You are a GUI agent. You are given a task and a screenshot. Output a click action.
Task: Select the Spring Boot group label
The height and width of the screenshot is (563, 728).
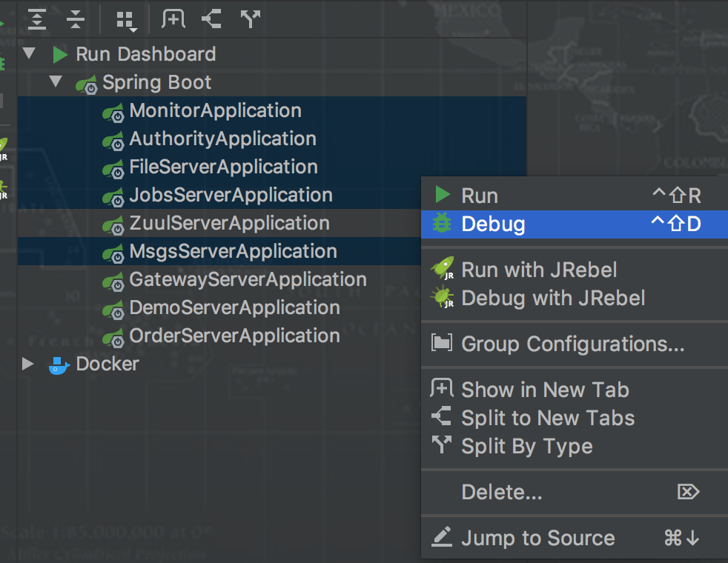tap(156, 82)
